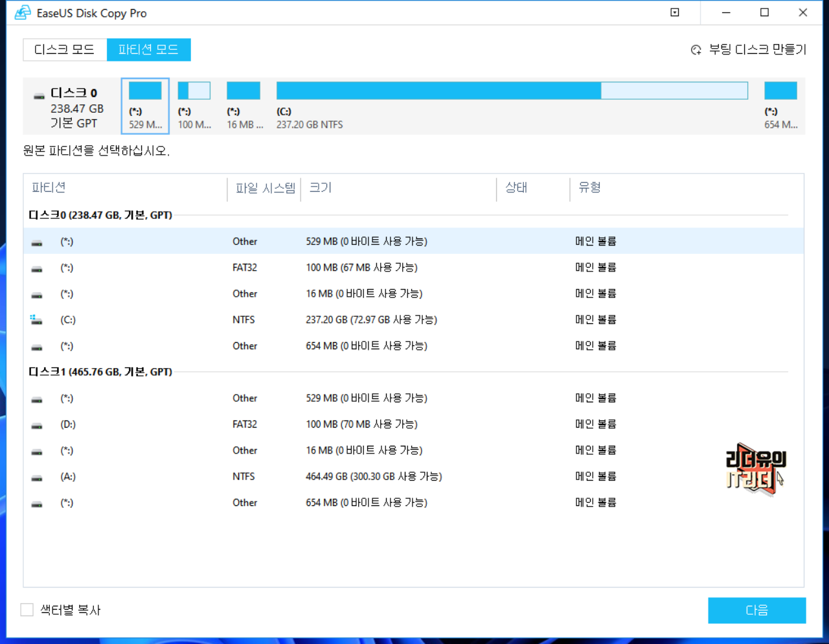
Task: Click the 파일 시스템 column header
Action: pos(265,188)
